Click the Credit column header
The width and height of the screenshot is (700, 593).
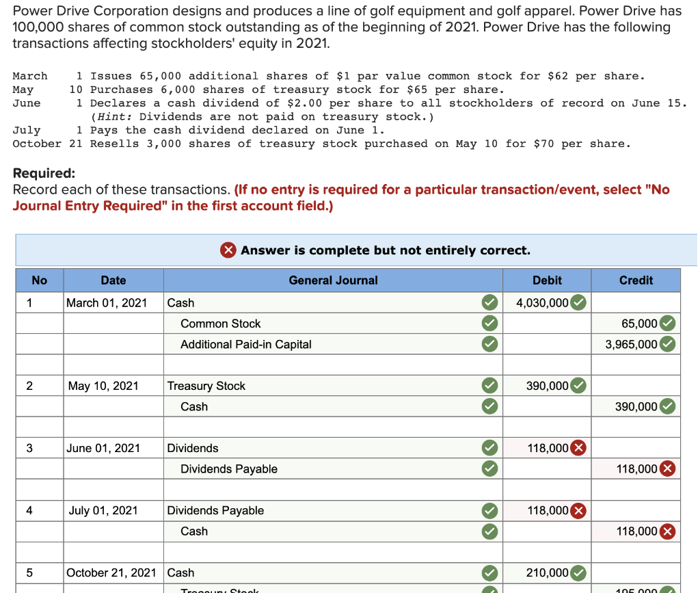point(636,280)
